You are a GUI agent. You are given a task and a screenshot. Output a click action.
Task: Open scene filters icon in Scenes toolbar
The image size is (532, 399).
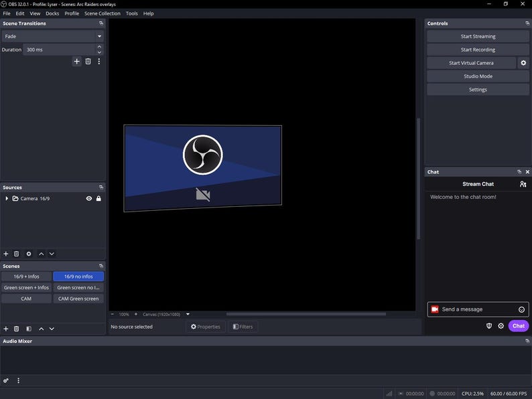[29, 329]
